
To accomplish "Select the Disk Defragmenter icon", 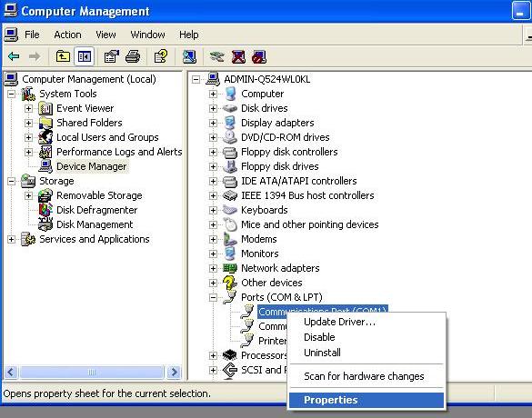I will pos(45,210).
